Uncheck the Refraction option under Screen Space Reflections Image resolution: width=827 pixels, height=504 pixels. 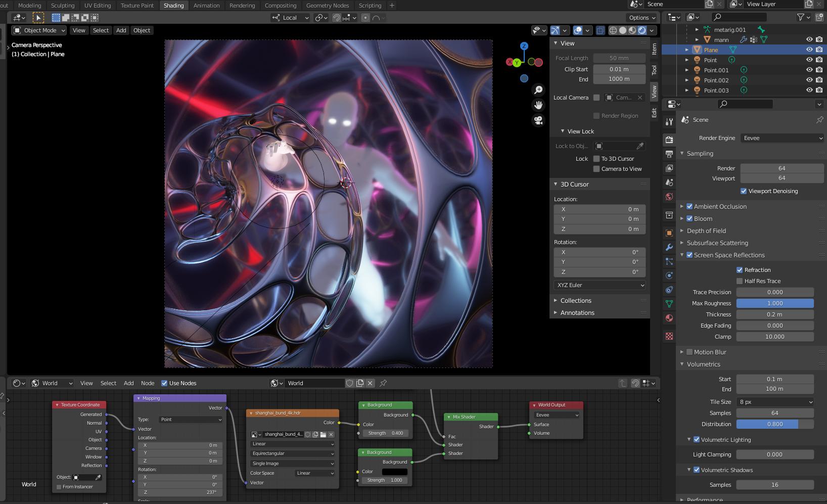(739, 270)
